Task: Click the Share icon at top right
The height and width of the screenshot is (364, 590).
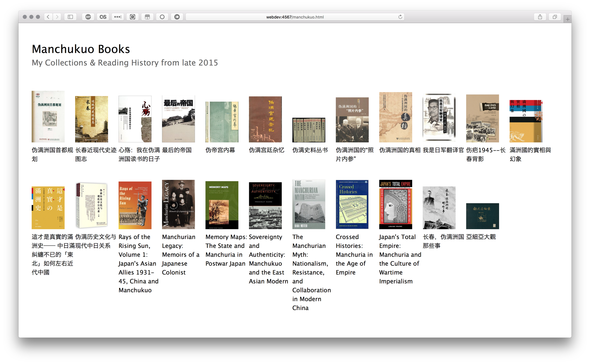Action: tap(540, 17)
